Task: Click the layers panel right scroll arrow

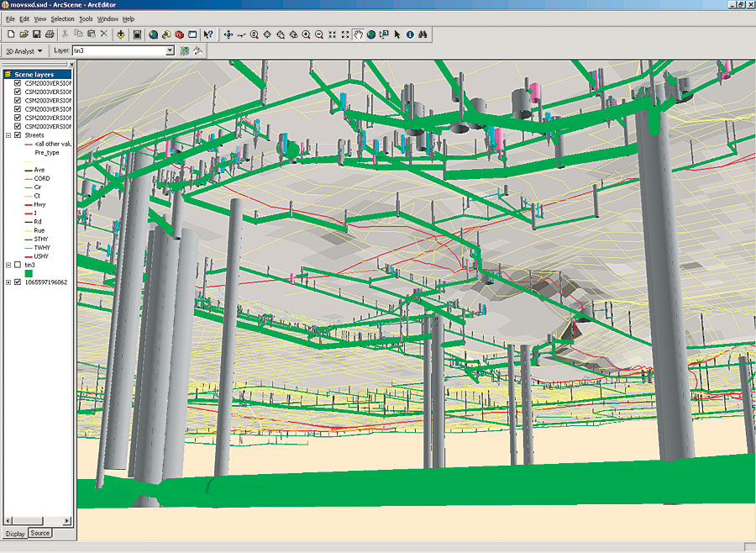Action: pos(67,521)
